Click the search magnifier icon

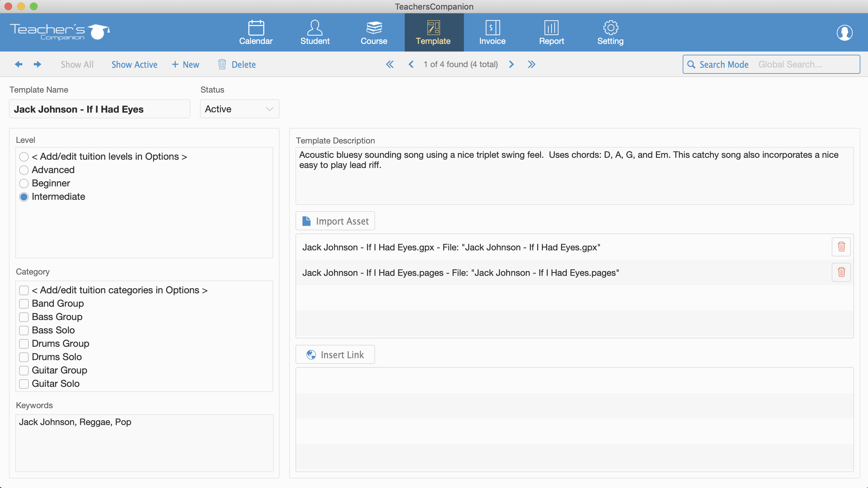tap(691, 64)
